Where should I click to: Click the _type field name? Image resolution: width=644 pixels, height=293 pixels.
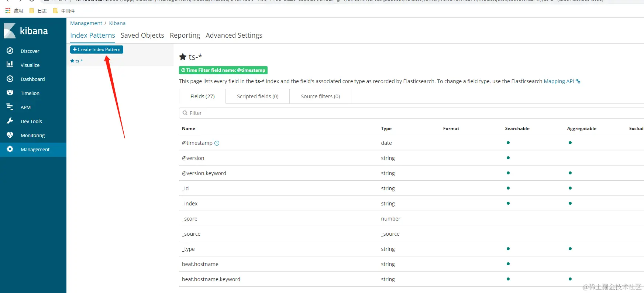click(188, 249)
